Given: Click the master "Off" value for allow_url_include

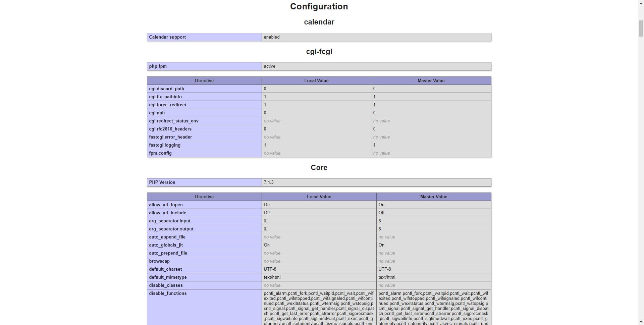Looking at the screenshot, I should pyautogui.click(x=381, y=213).
